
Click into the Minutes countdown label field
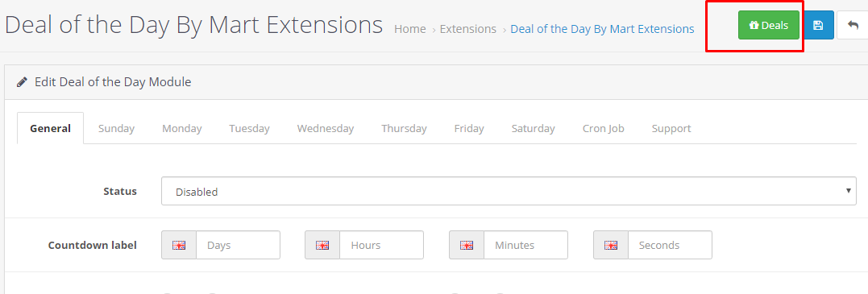tap(526, 246)
